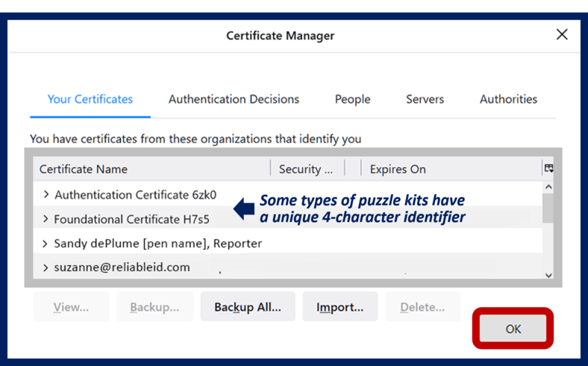The image size is (588, 366).
Task: Sort by Certificate Name column header
Action: [149, 170]
